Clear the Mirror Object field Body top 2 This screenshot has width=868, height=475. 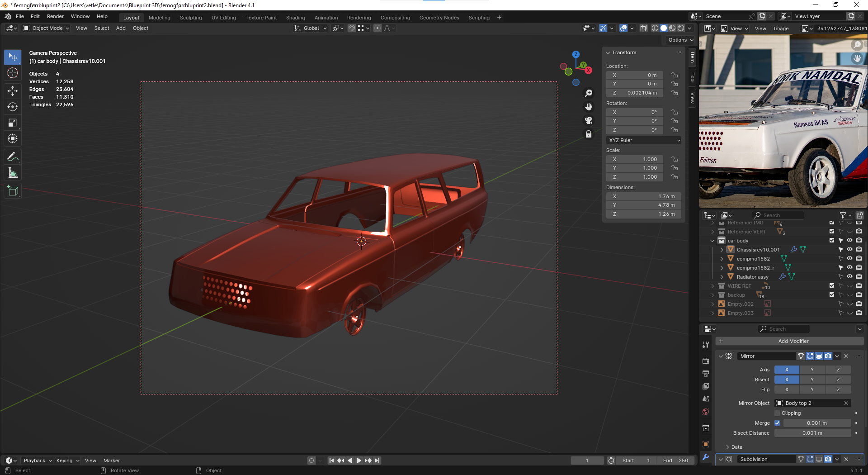click(x=846, y=403)
